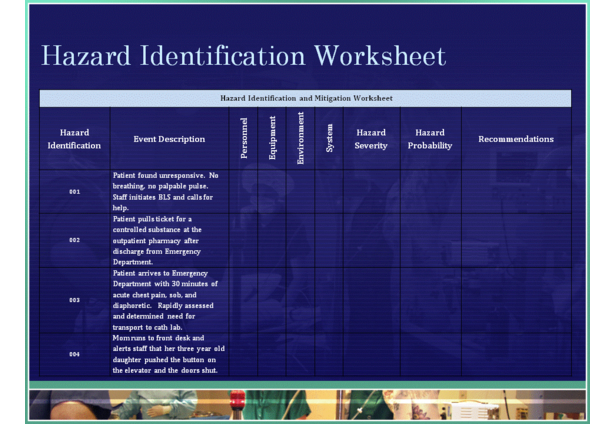
Task: Click the elevator doors shut event description
Action: pyautogui.click(x=169, y=354)
